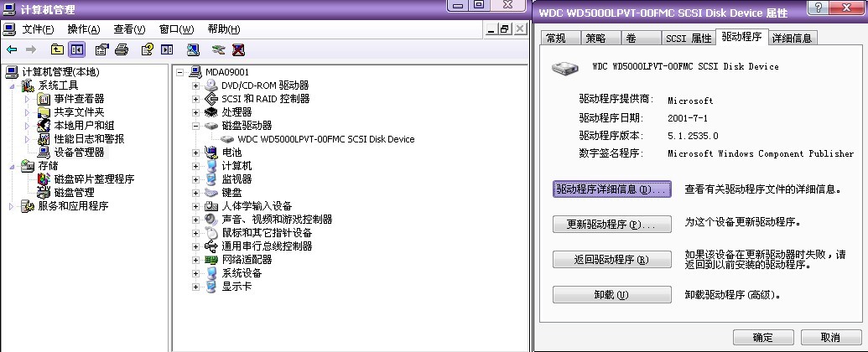Expand the 服务和应用程序 tree node arrow
Viewport: 868px width, 352px height.
pos(12,206)
